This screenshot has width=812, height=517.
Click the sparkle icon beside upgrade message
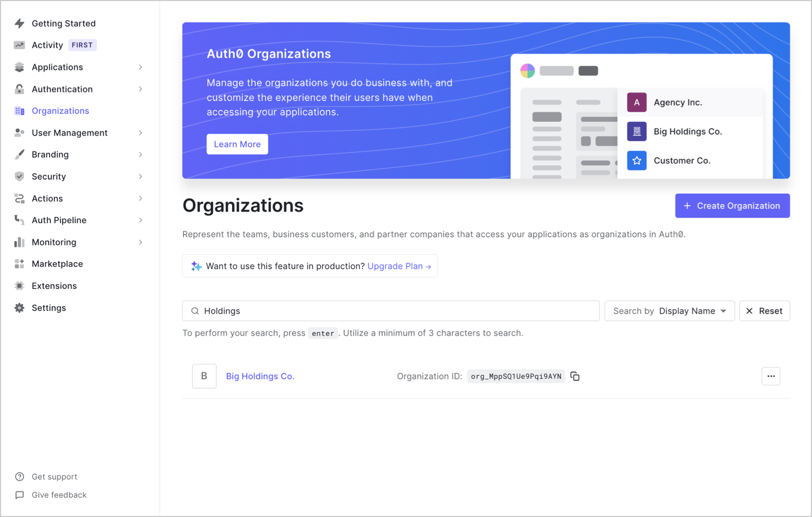[197, 266]
